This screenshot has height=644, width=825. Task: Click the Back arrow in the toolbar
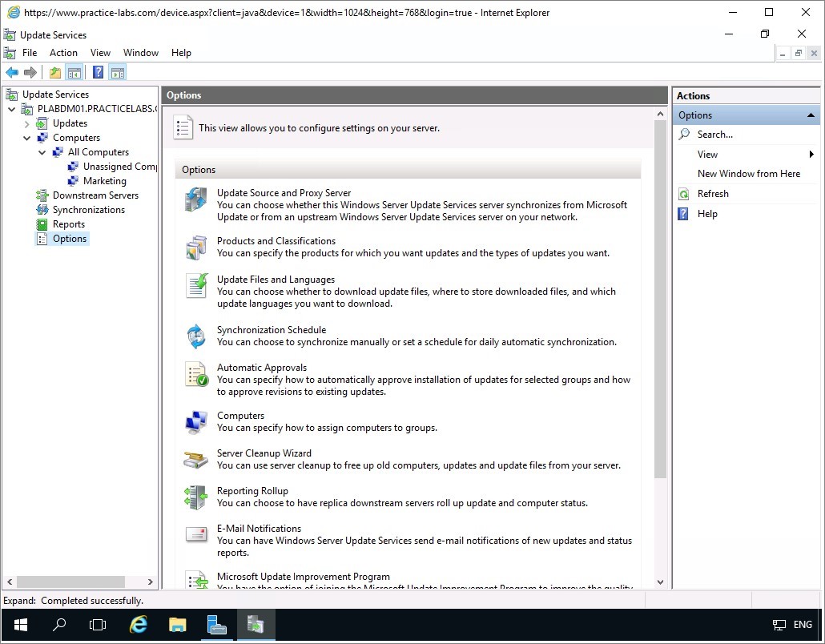[12, 73]
